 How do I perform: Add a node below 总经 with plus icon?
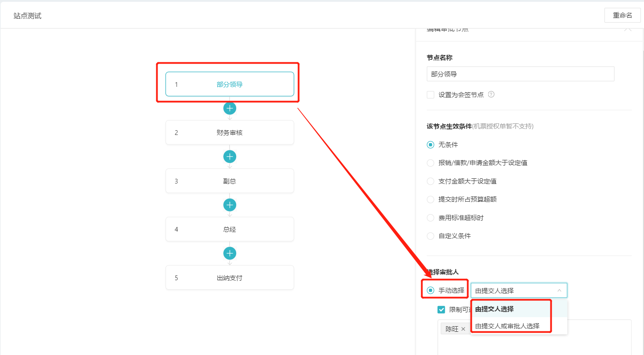(230, 253)
